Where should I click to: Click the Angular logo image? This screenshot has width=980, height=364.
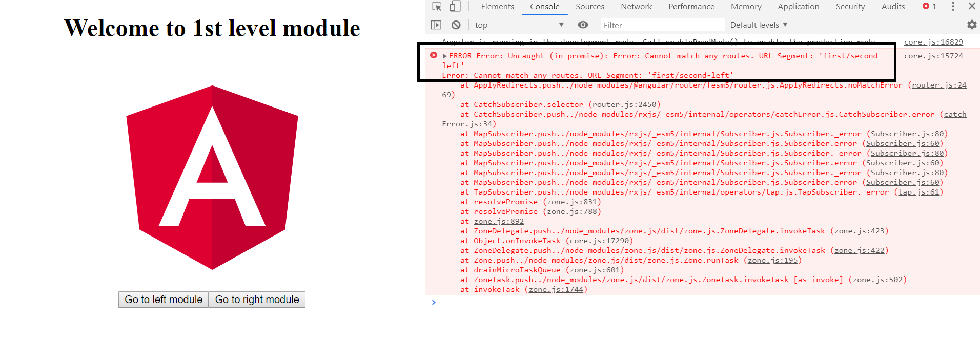point(212,177)
